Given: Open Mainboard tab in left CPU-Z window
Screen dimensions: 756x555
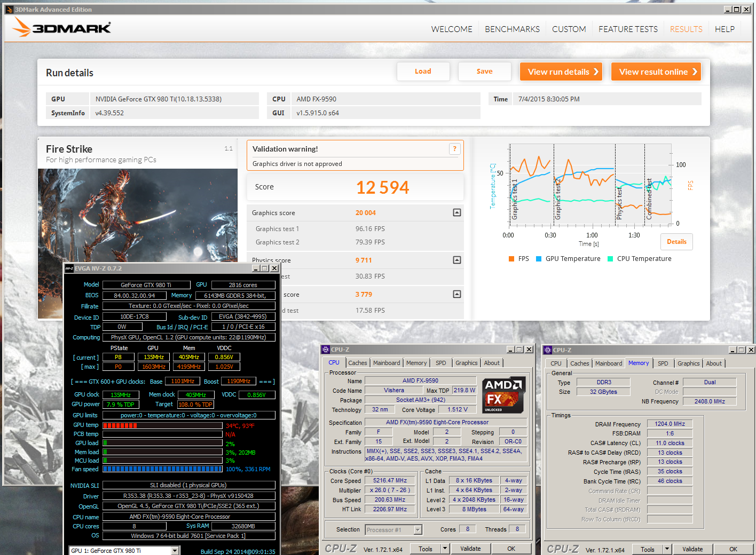Looking at the screenshot, I should tap(387, 363).
